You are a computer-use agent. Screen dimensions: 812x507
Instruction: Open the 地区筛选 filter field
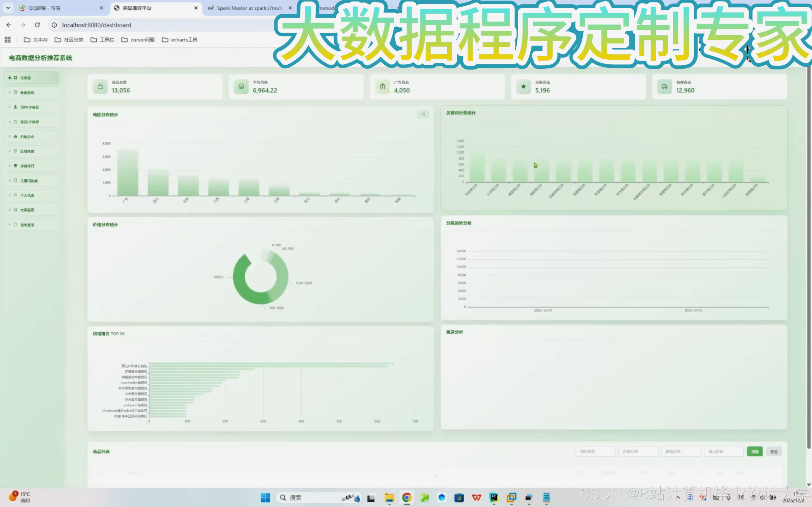596,451
